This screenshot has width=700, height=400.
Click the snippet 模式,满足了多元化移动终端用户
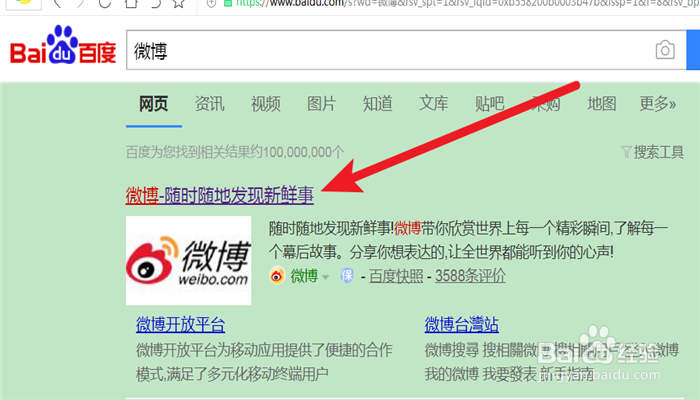(232, 374)
